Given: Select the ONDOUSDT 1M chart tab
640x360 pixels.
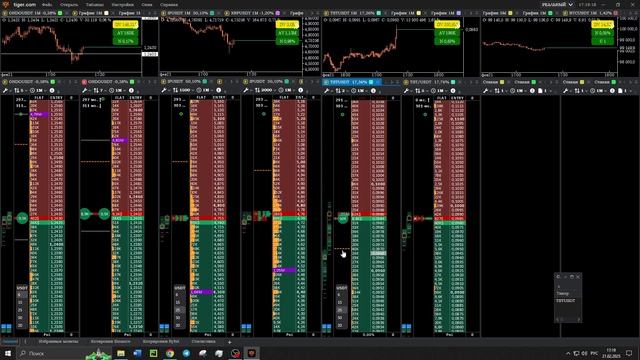Looking at the screenshot, I should (32, 13).
